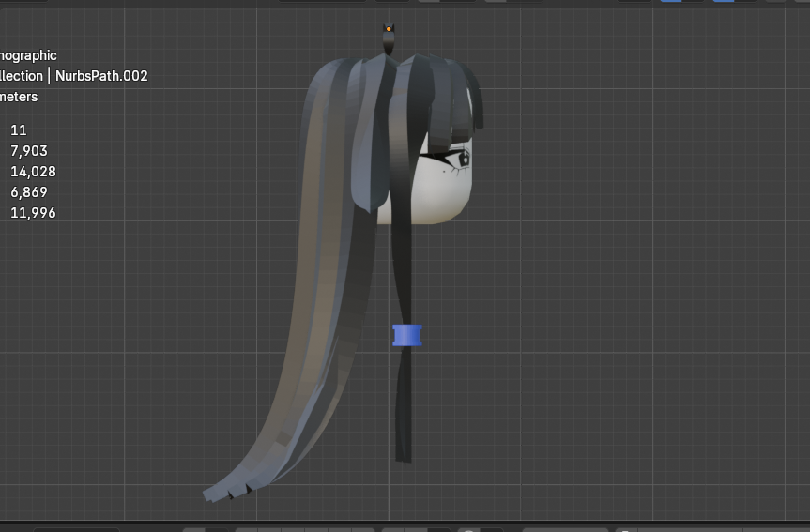Click the '14,028' statistics value

(x=33, y=172)
